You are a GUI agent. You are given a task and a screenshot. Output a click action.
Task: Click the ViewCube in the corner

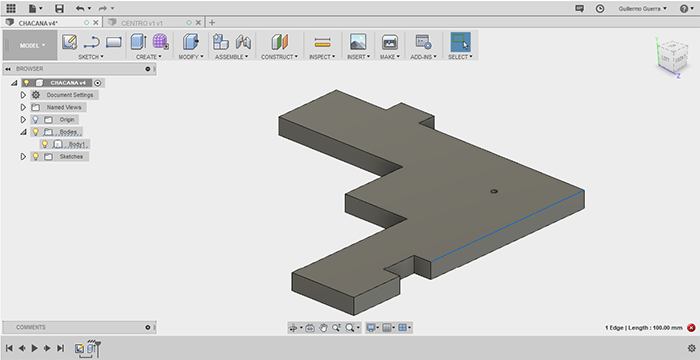(x=672, y=56)
